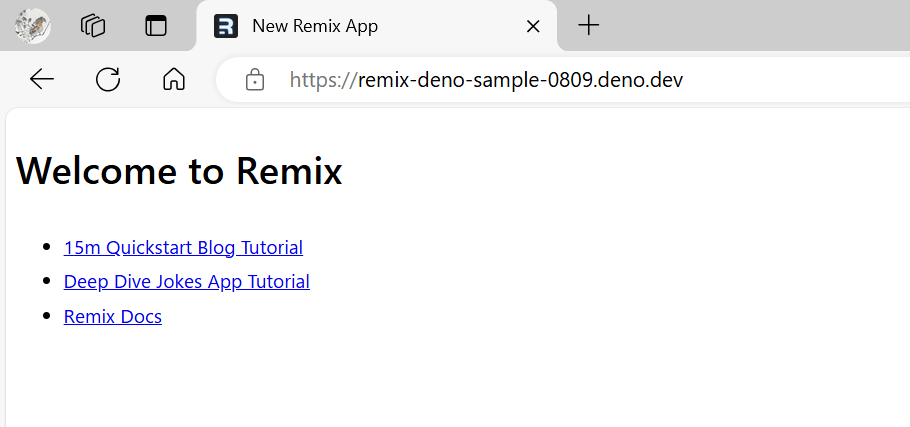Close the New Remix App tab
Image resolution: width=910 pixels, height=427 pixels.
533,26
